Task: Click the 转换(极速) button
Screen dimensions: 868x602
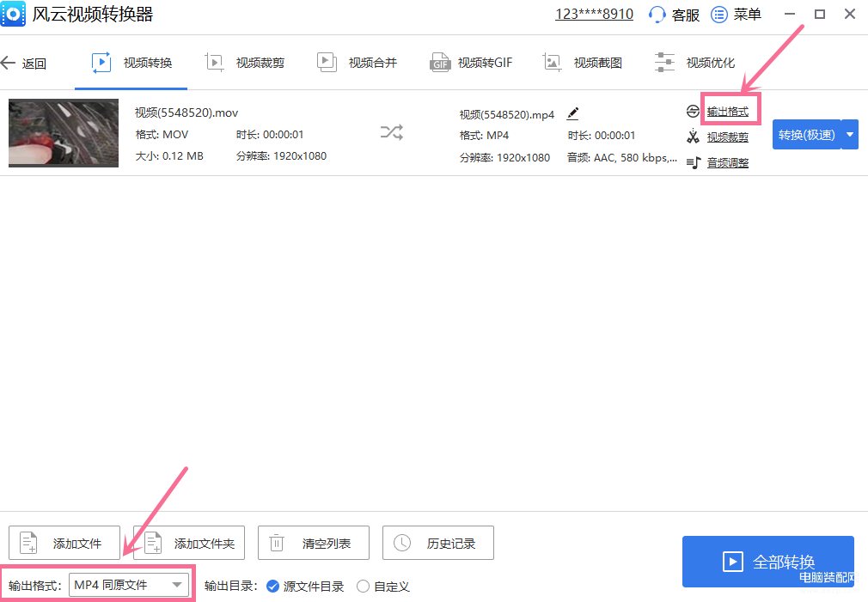Action: click(807, 135)
